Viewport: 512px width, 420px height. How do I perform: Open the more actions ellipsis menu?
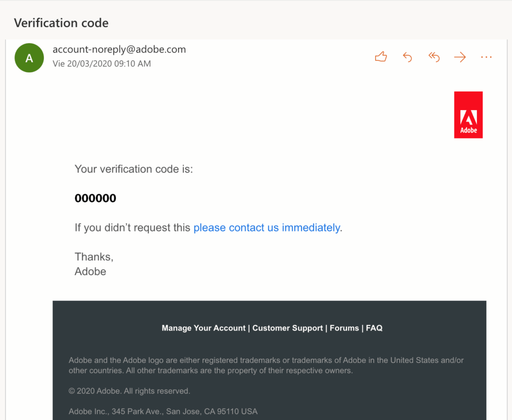pyautogui.click(x=486, y=57)
